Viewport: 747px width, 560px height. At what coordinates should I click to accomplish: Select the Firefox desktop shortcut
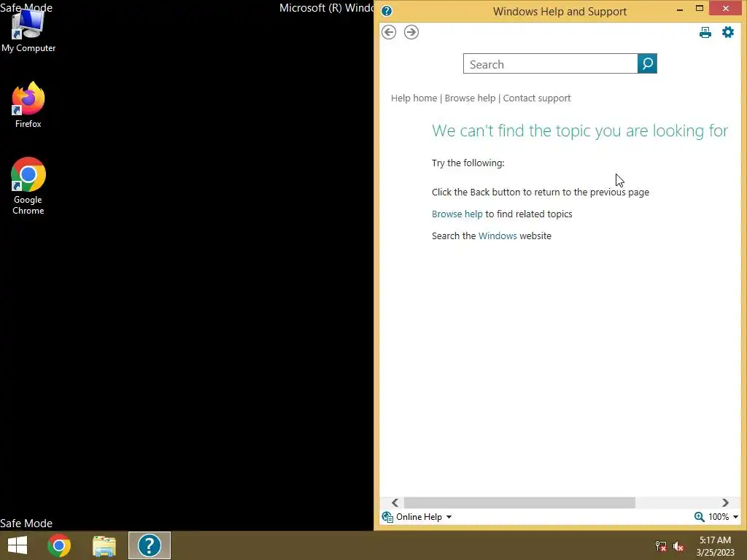click(x=28, y=105)
